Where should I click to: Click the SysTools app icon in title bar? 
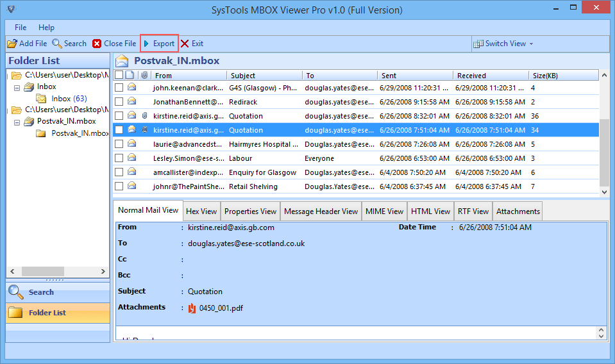click(12, 8)
